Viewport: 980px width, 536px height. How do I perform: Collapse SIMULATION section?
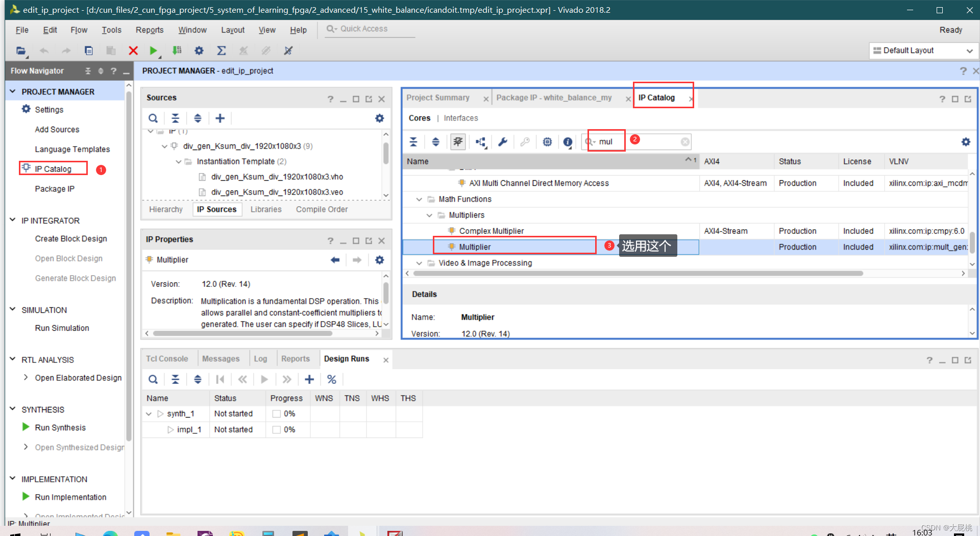[13, 309]
